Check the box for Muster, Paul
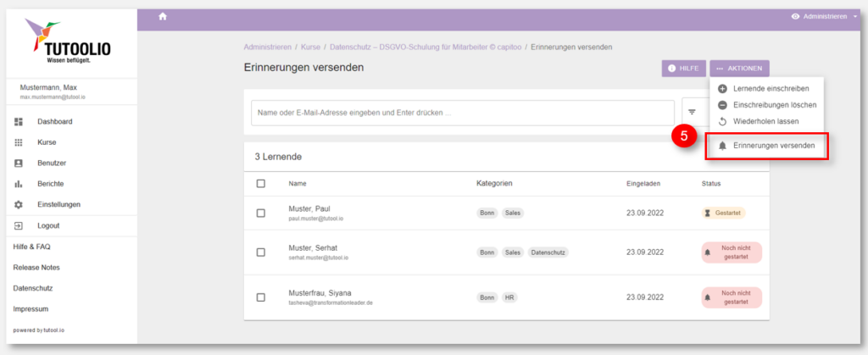The width and height of the screenshot is (868, 355). tap(261, 213)
